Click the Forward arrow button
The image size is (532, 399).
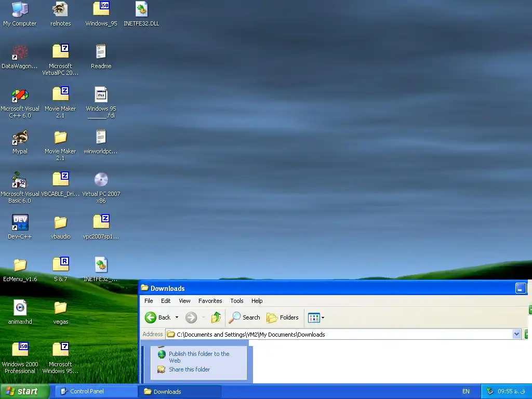pos(191,317)
